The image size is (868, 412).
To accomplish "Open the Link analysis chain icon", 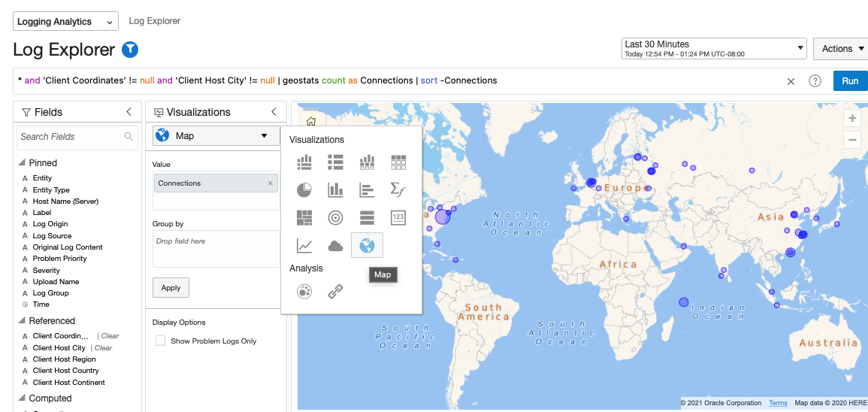I will pos(335,291).
